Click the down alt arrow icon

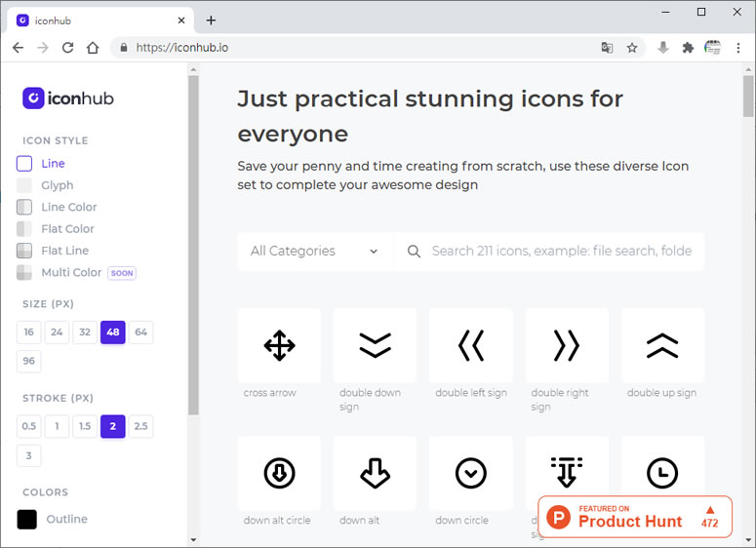(x=375, y=473)
